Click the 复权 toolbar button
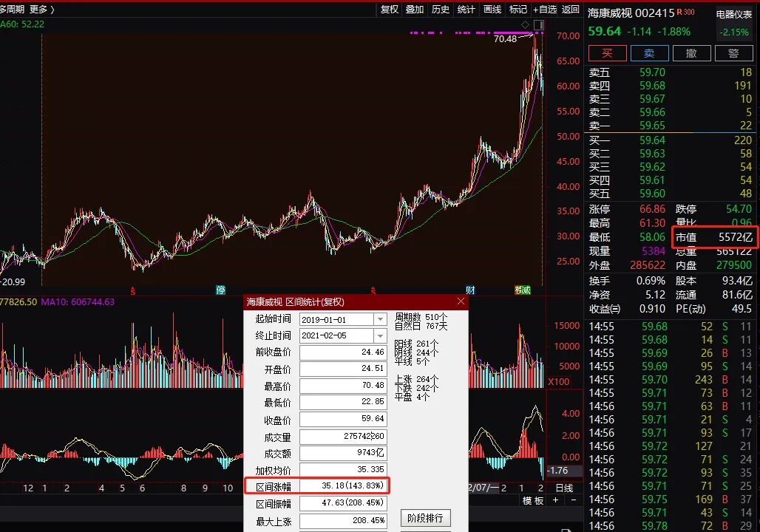This screenshot has height=532, width=760. 389,9
